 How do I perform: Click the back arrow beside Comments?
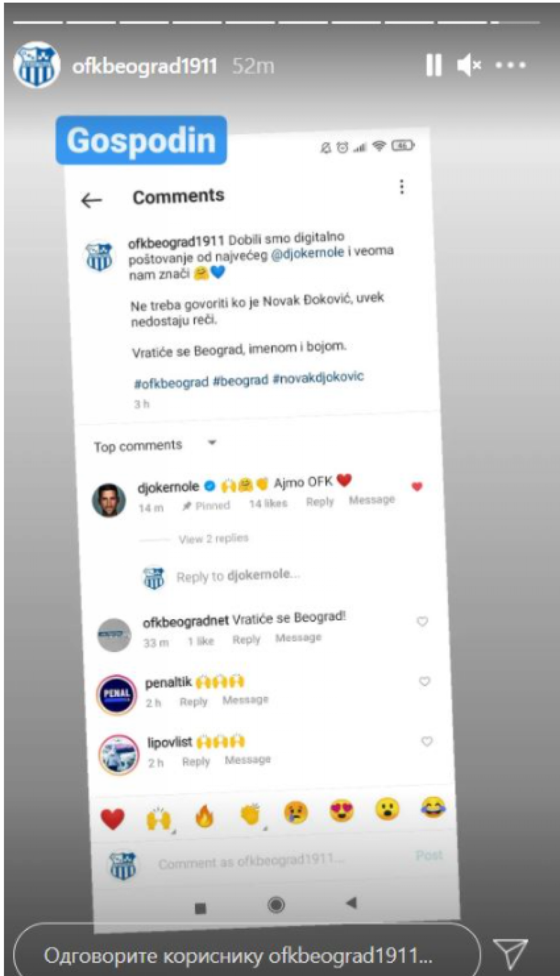(x=91, y=200)
